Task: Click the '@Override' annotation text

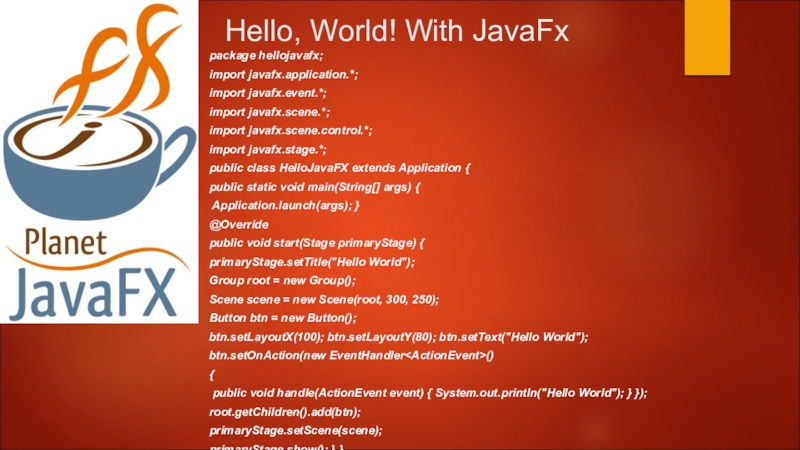Action: pyautogui.click(x=239, y=224)
